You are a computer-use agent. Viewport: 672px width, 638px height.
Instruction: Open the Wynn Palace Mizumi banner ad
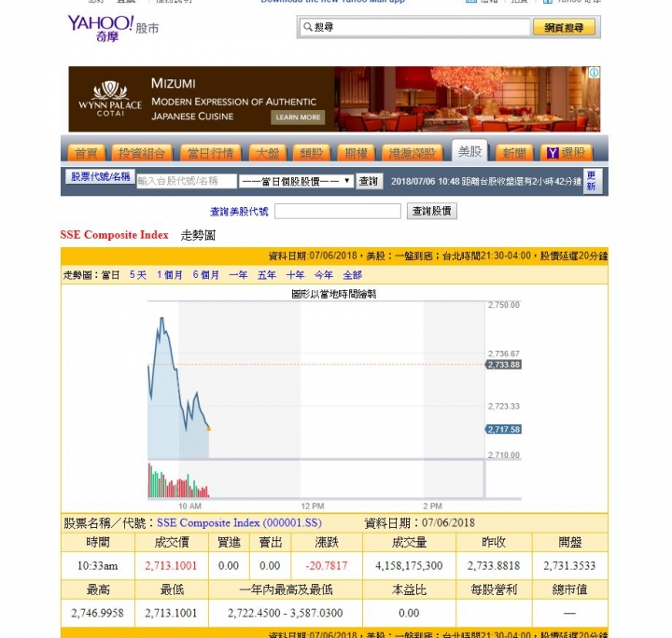[334, 99]
